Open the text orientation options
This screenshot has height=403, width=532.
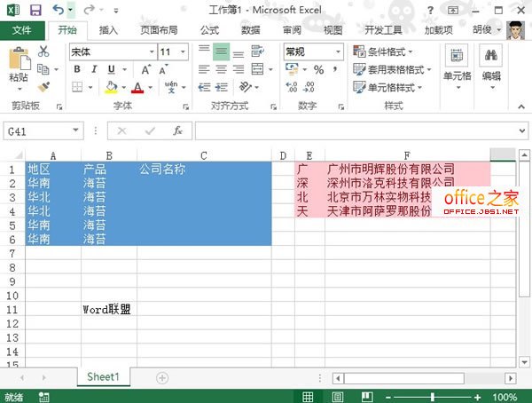245,87
